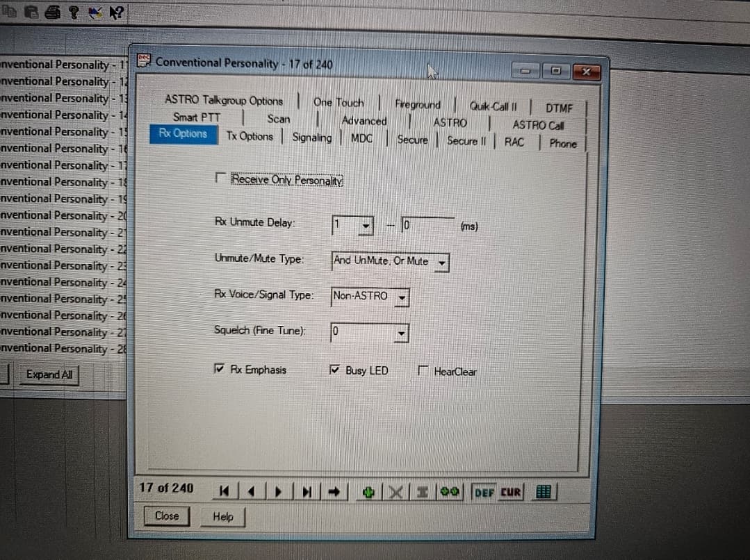The image size is (750, 560).
Task: Select the Rx Options tab
Action: coord(184,134)
